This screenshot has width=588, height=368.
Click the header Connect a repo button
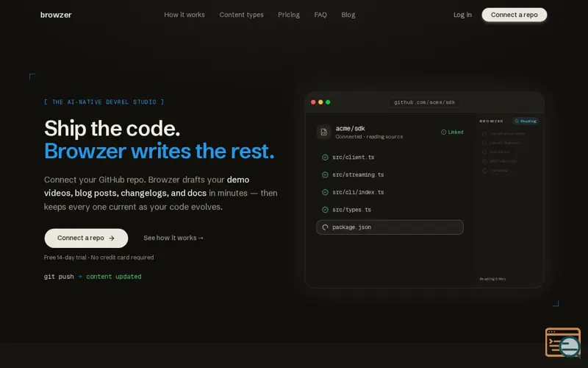click(514, 15)
